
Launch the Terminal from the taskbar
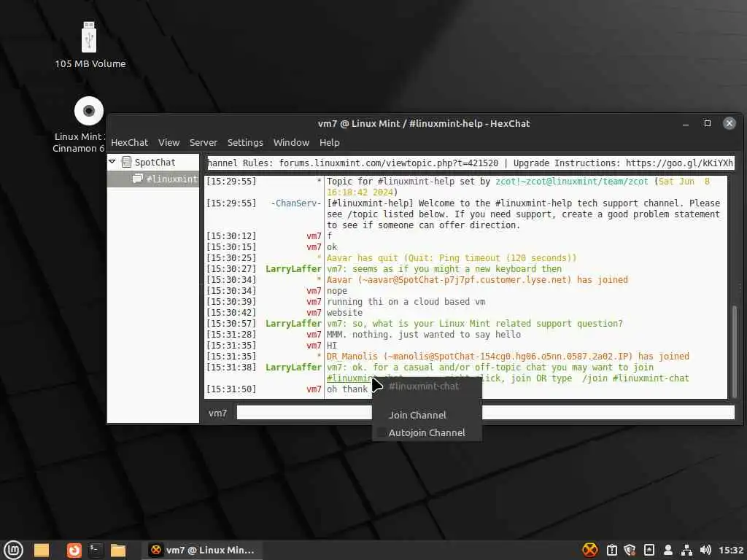[96, 550]
